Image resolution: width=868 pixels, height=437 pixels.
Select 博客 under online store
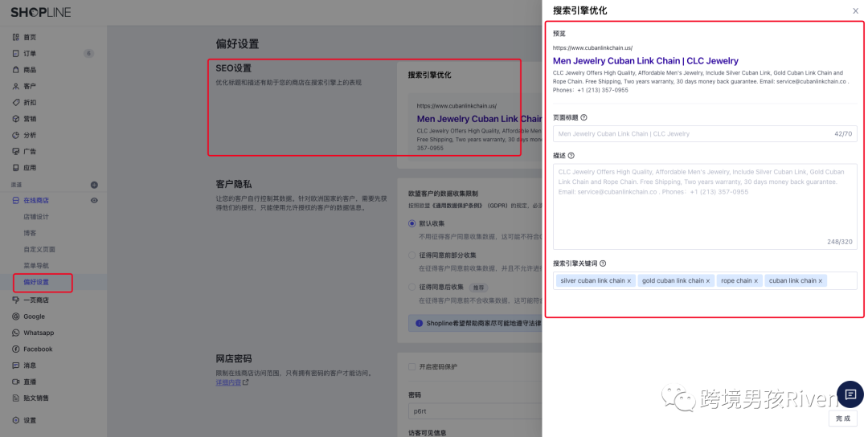click(30, 233)
